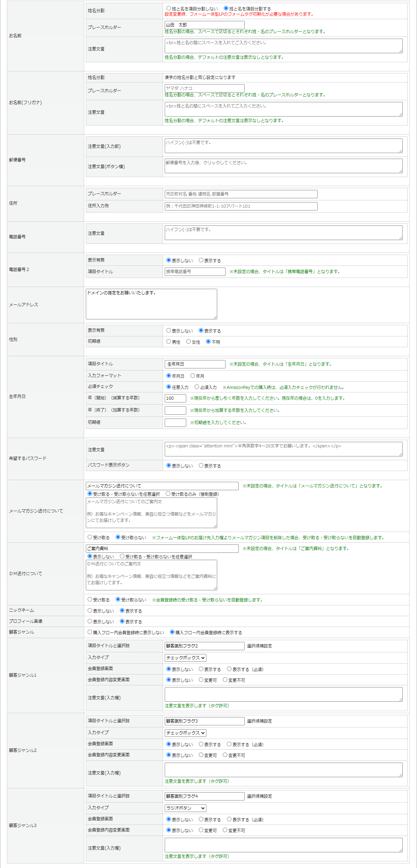417x868 pixels.
Task: Select "表示する" for 電話番号2 表示有無
Action: (201, 260)
